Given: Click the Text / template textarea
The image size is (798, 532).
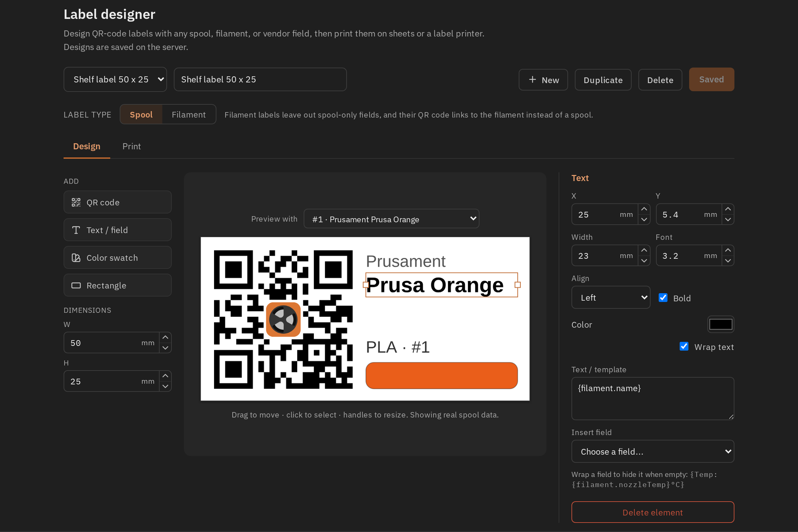Looking at the screenshot, I should [653, 398].
